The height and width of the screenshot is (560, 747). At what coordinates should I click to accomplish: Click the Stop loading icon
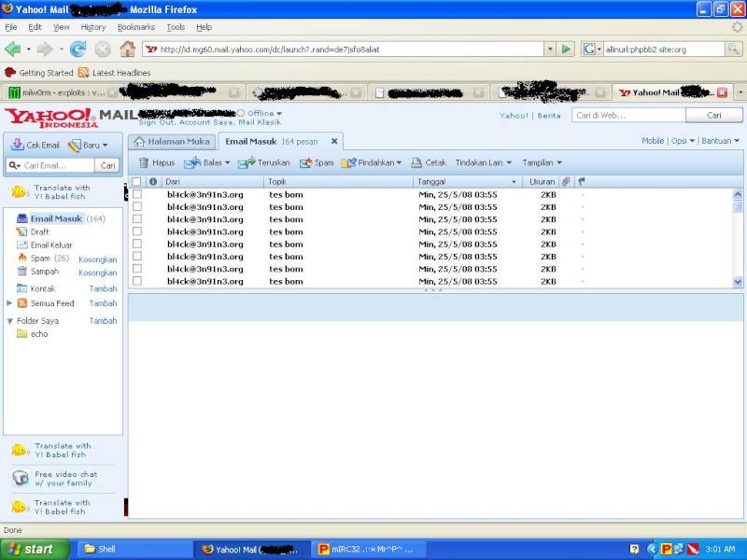(x=103, y=49)
